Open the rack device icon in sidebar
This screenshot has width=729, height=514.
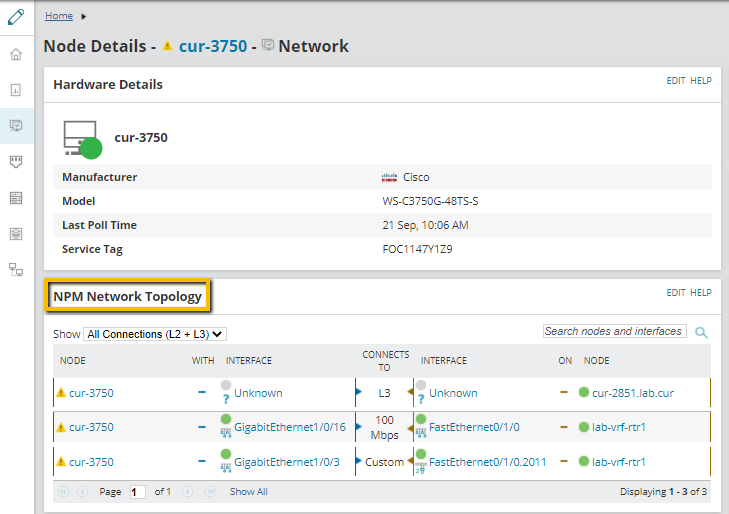(x=16, y=198)
